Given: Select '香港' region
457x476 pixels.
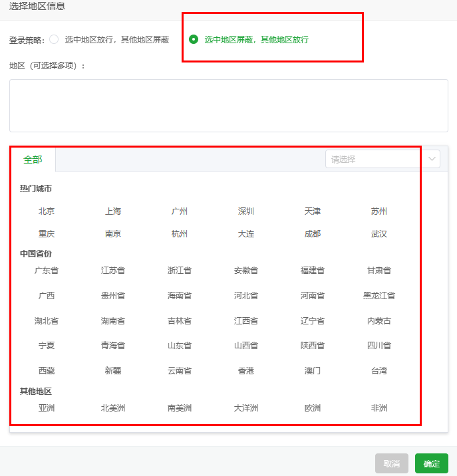Looking at the screenshot, I should pyautogui.click(x=246, y=370).
